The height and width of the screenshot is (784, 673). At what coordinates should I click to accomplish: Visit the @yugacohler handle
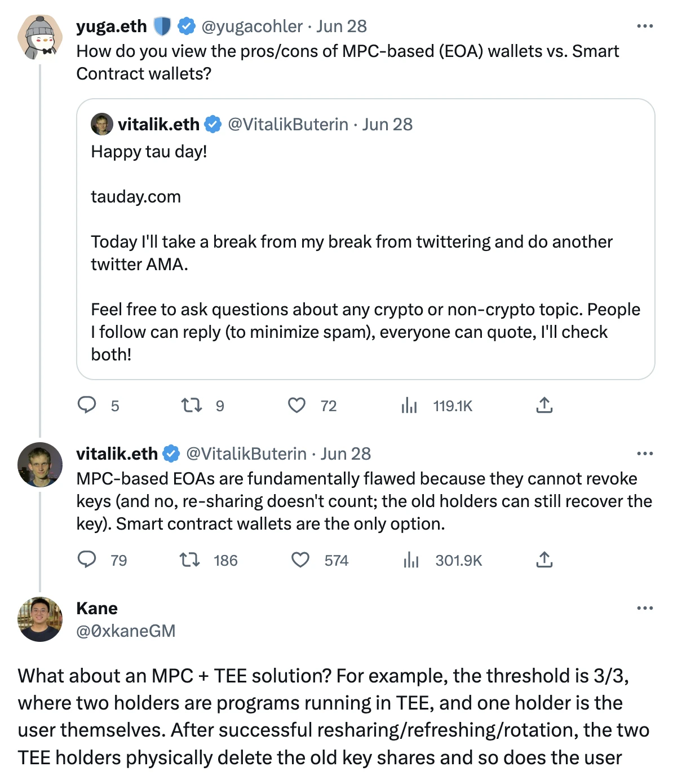click(x=252, y=27)
